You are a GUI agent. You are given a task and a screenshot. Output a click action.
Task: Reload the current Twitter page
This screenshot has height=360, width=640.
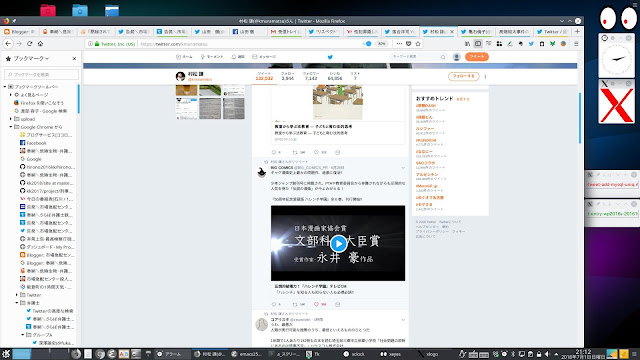[29, 44]
